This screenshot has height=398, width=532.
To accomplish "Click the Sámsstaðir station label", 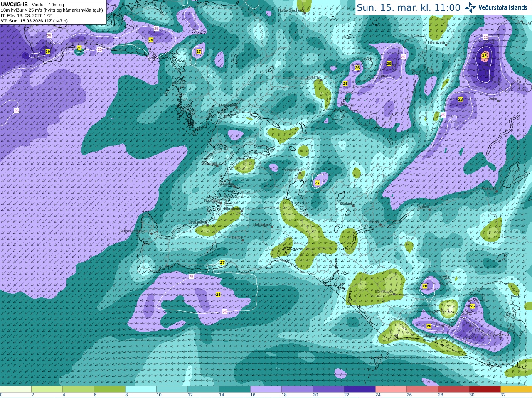I will [384, 292].
